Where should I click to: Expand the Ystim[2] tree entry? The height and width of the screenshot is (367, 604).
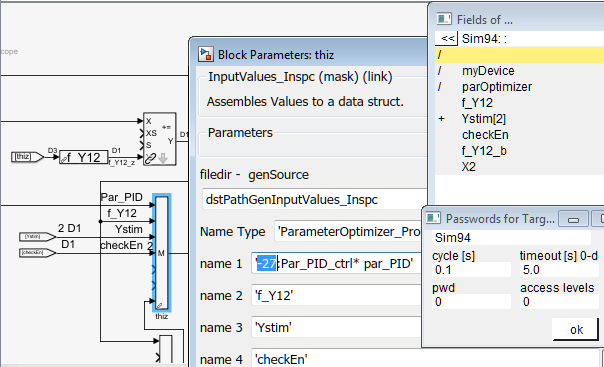click(x=441, y=119)
